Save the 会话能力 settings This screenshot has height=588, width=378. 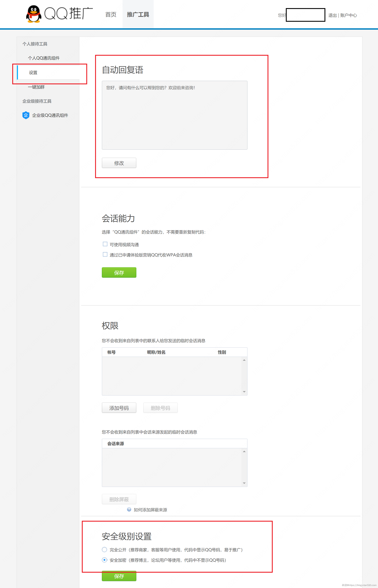point(119,272)
